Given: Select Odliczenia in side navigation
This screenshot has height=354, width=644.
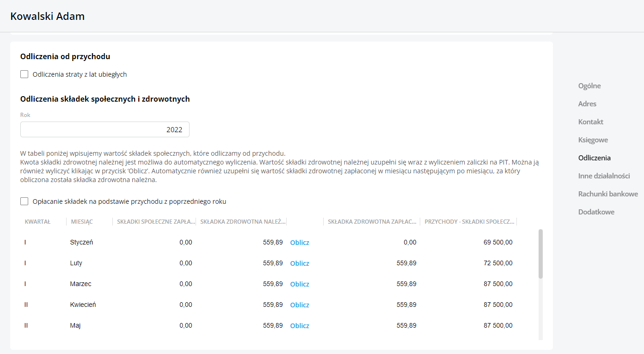Looking at the screenshot, I should coord(594,158).
